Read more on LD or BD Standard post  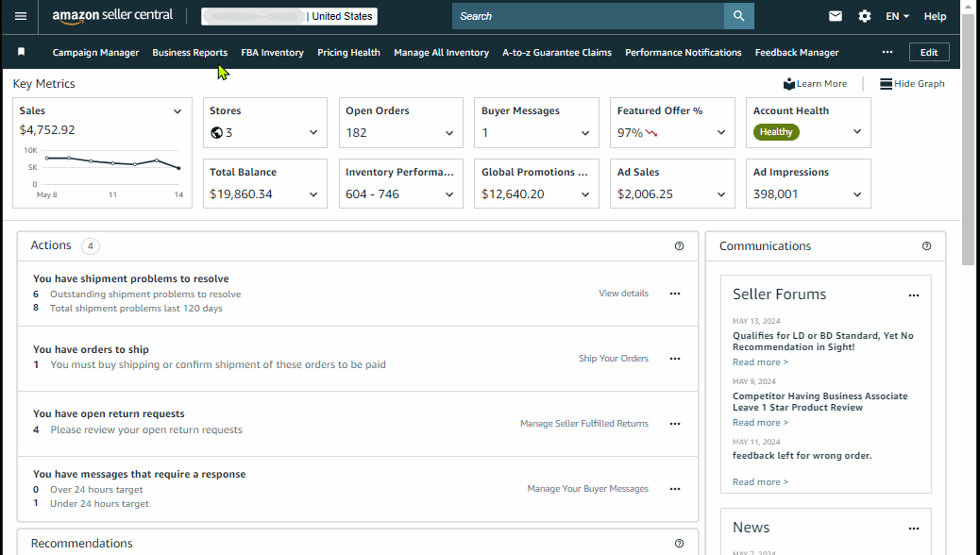[x=760, y=362]
